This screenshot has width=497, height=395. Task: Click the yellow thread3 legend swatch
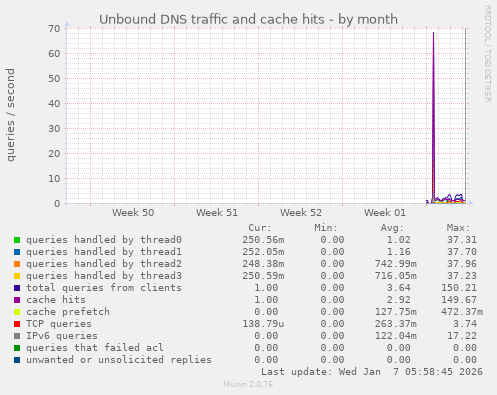(x=17, y=276)
